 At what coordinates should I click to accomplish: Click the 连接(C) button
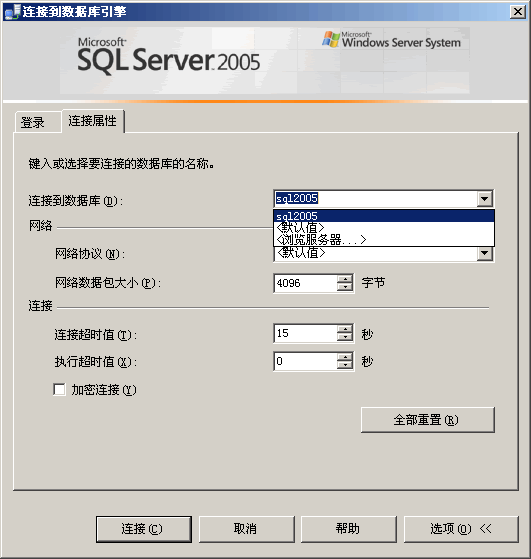point(144,529)
